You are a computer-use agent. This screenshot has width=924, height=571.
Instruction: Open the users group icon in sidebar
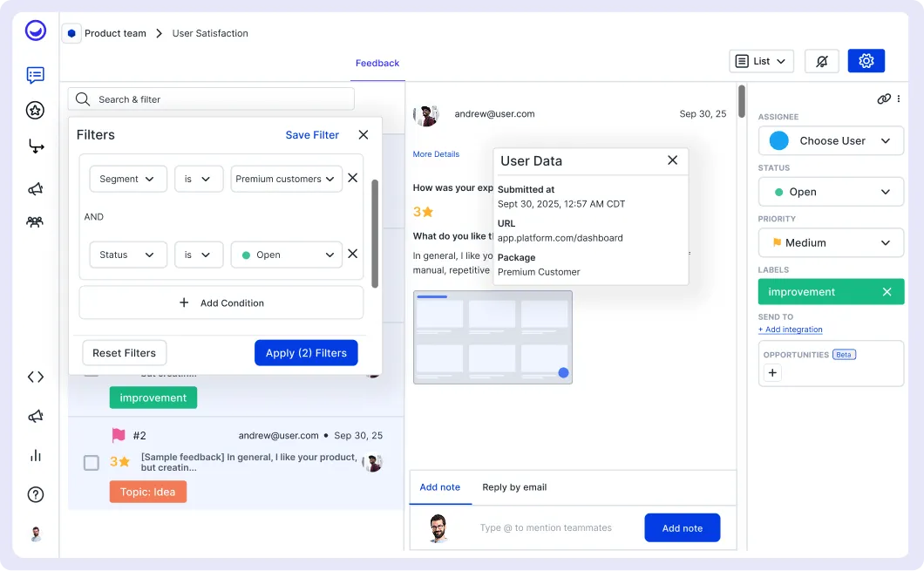(35, 222)
